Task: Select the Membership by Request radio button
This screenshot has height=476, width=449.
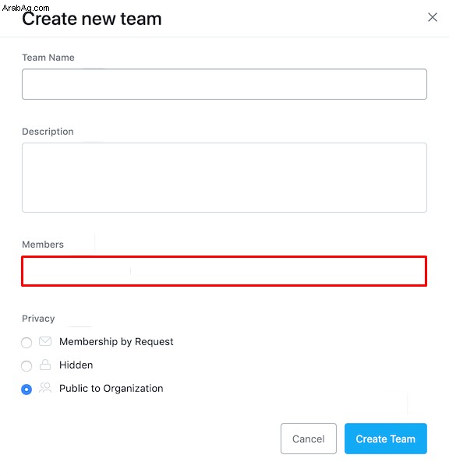Action: 27,343
